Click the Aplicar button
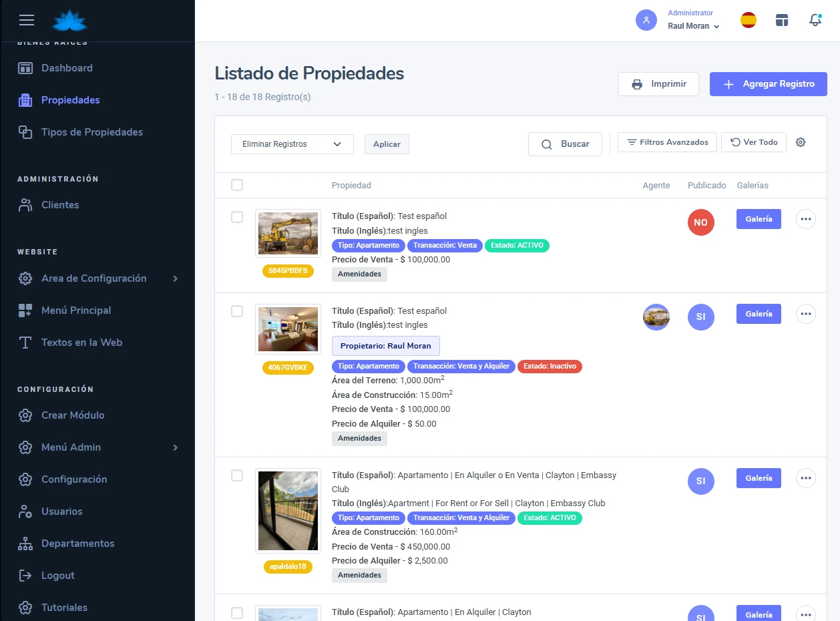The width and height of the screenshot is (840, 621). click(x=387, y=144)
